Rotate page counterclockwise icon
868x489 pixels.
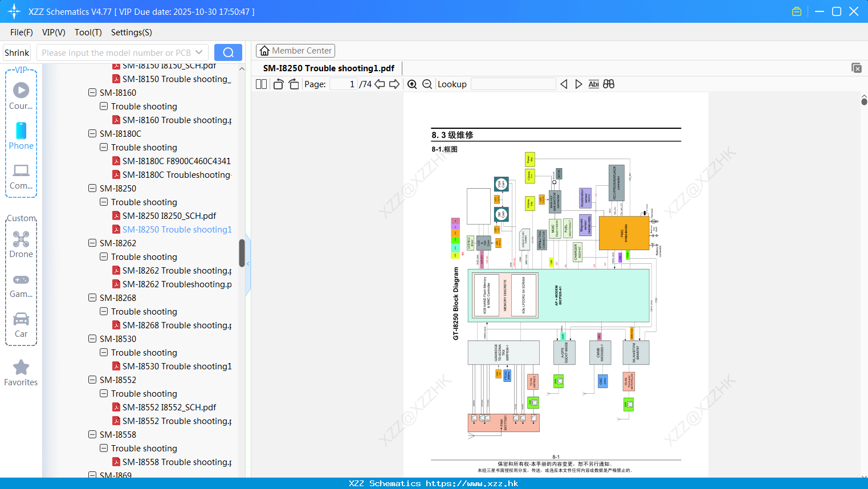(x=278, y=84)
